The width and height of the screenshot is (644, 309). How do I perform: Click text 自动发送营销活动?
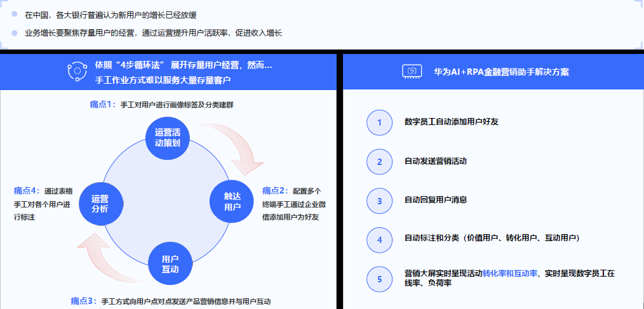pos(436,161)
